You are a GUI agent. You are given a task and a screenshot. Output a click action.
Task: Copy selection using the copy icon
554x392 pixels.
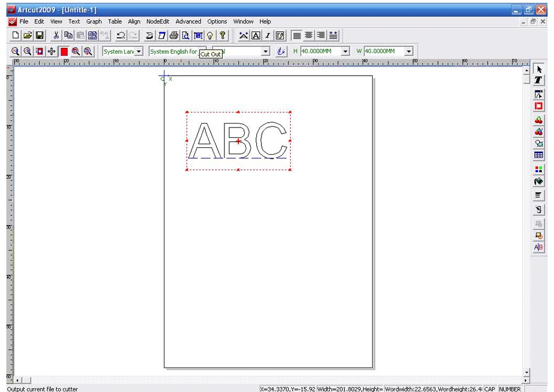[68, 35]
